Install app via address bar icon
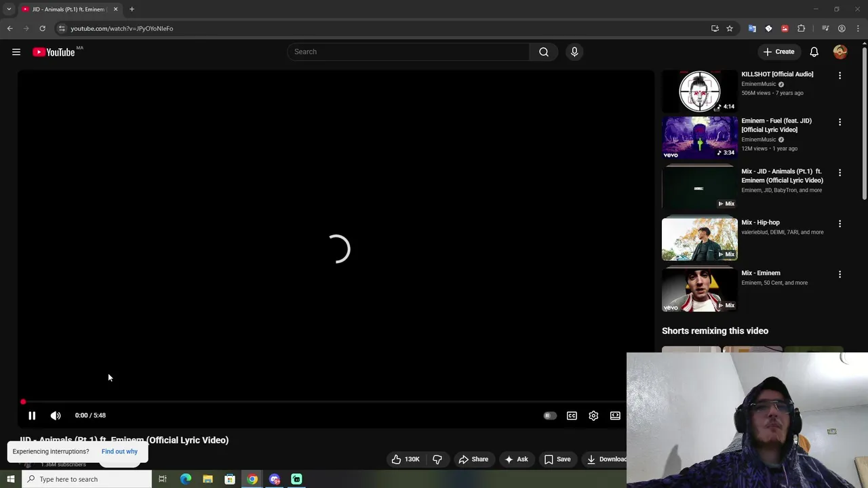Viewport: 868px width, 488px height. 715,28
